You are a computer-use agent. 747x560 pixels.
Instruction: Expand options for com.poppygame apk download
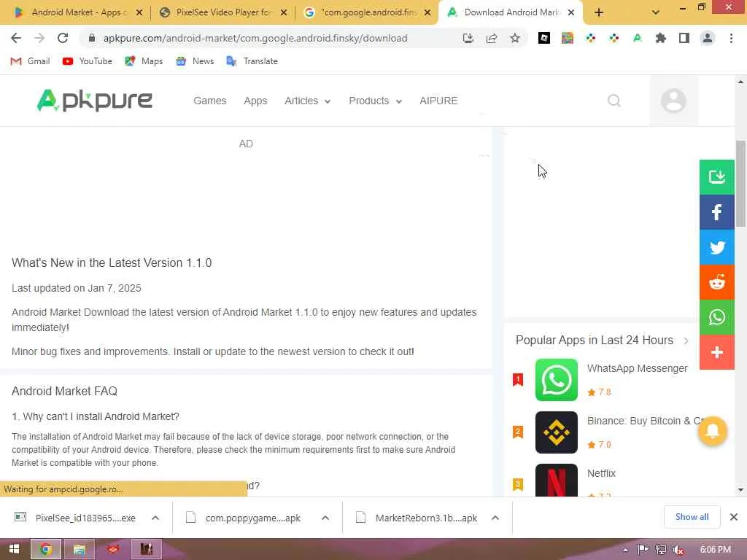[x=325, y=518]
